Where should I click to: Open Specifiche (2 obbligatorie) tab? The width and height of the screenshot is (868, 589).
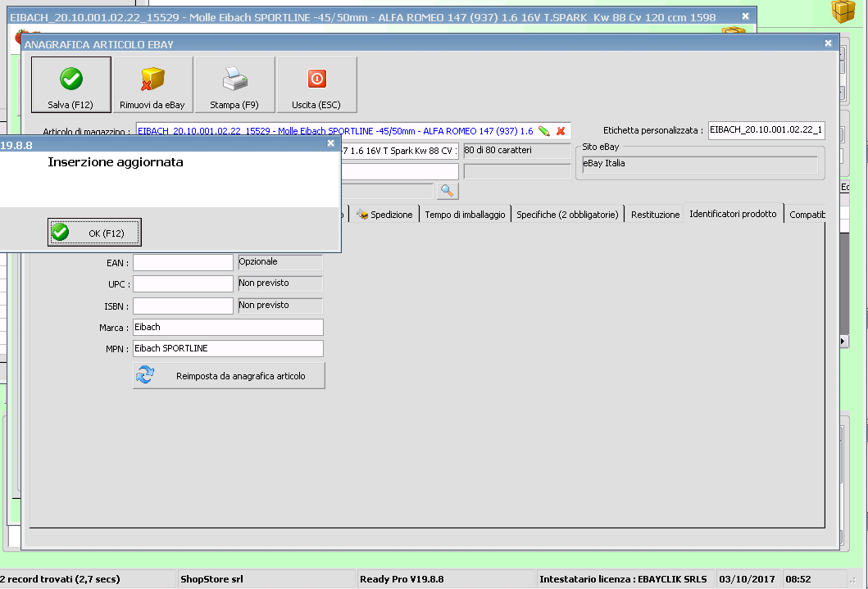(x=567, y=215)
